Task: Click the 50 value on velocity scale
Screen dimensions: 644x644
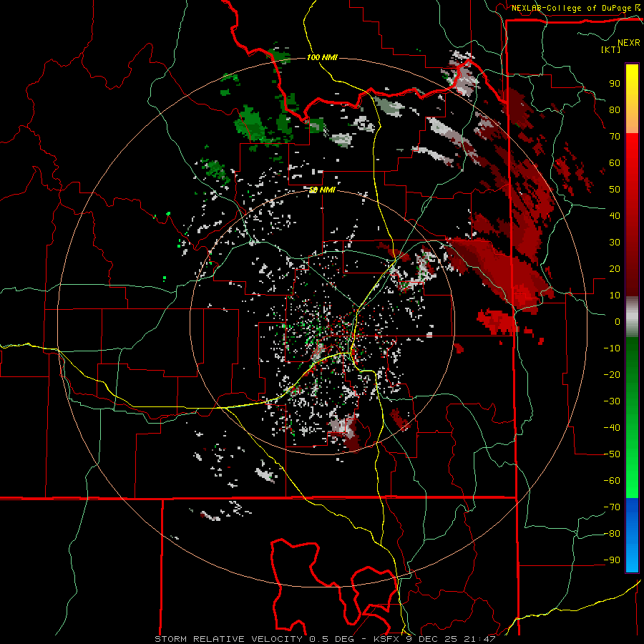Action: pyautogui.click(x=615, y=190)
